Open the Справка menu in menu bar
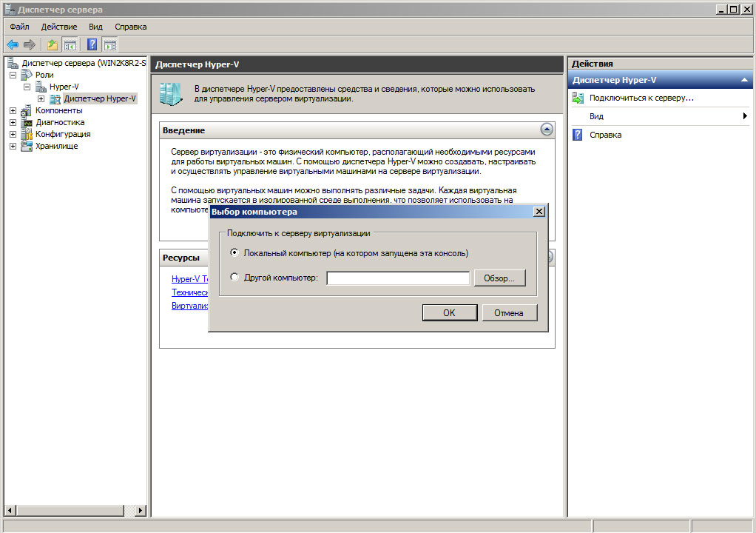 pos(131,27)
